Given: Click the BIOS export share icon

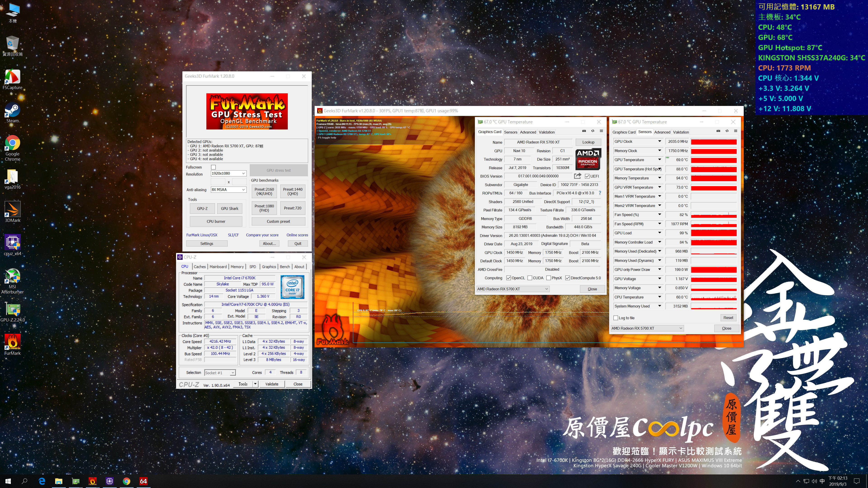Looking at the screenshot, I should tap(578, 176).
